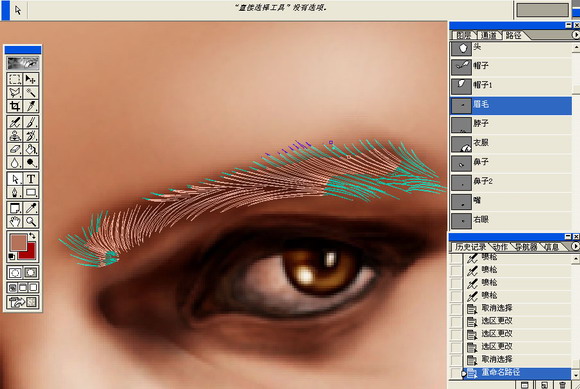This screenshot has width=580, height=389.
Task: Select the 衣服 path row
Action: click(511, 143)
